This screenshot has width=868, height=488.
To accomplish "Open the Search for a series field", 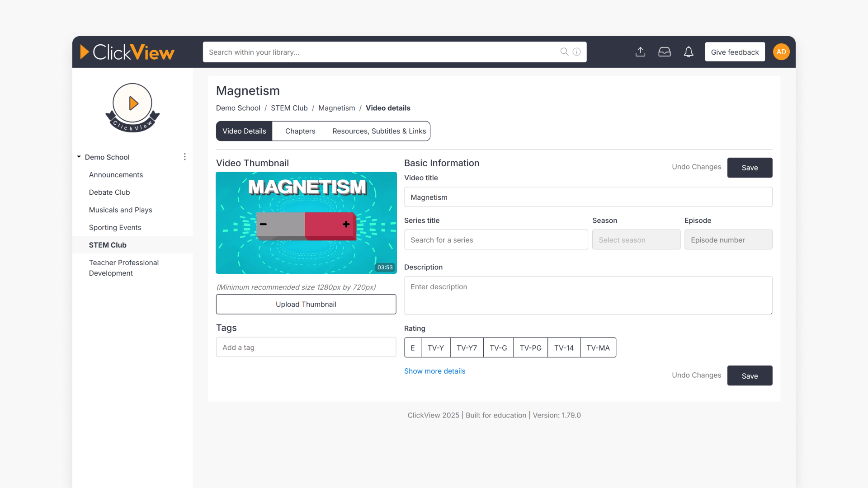I will point(496,239).
